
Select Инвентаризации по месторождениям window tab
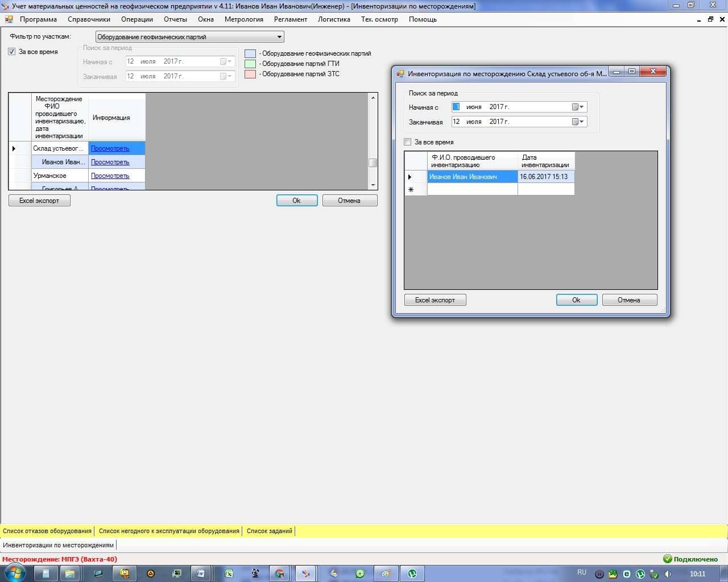click(58, 545)
